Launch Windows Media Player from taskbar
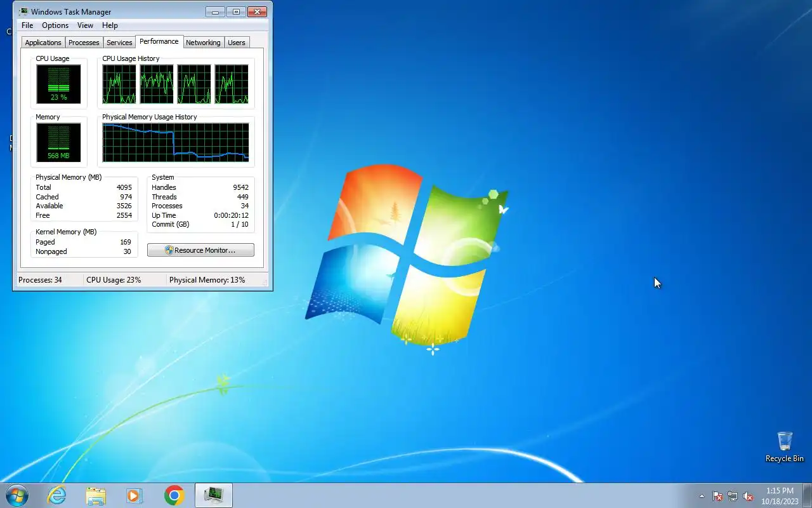The width and height of the screenshot is (812, 508). coord(134,495)
